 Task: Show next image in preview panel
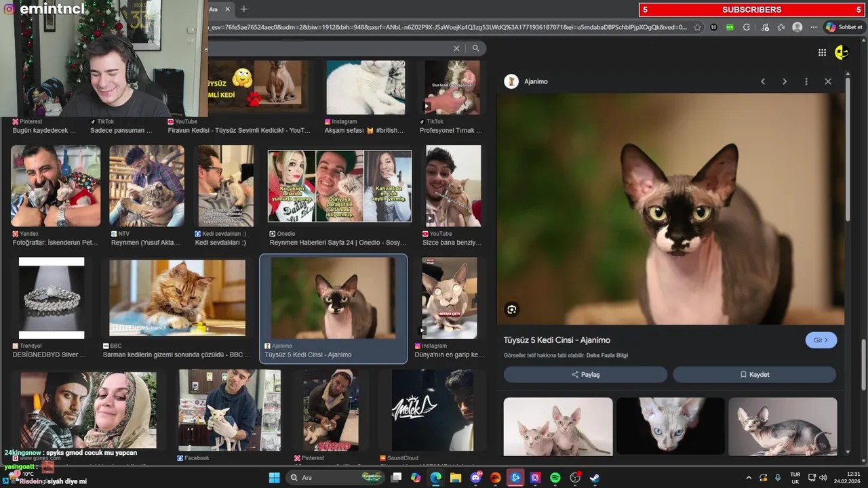tap(785, 81)
